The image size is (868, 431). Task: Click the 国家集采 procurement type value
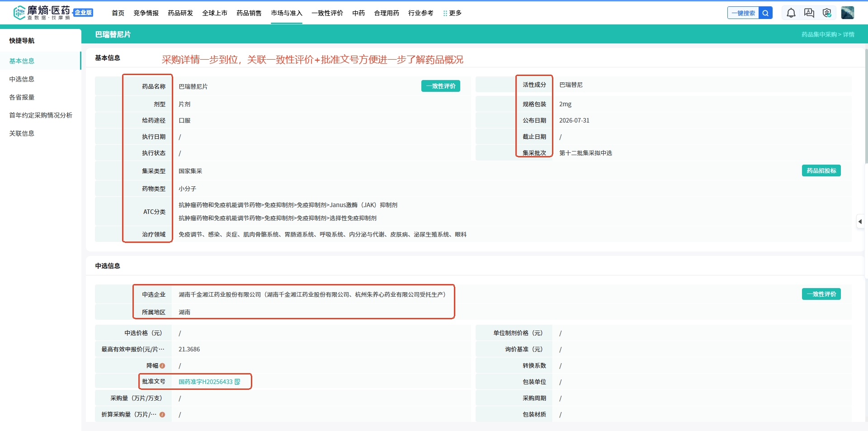190,171
